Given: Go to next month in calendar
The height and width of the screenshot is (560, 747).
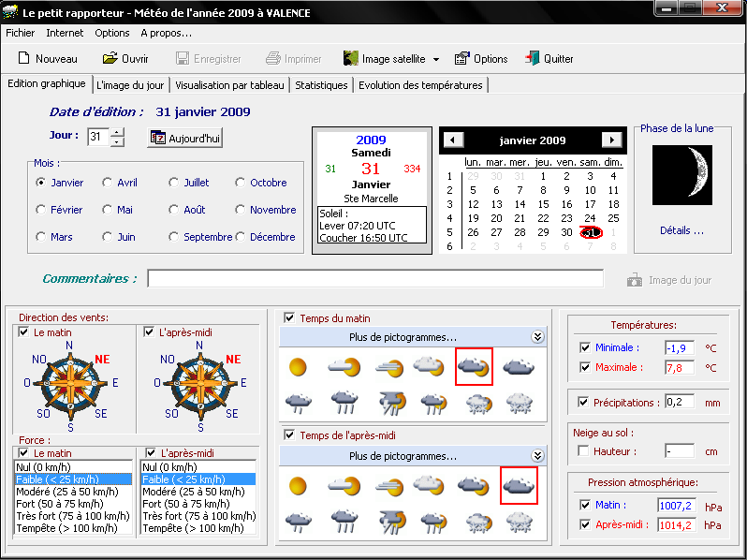Looking at the screenshot, I should click(611, 140).
